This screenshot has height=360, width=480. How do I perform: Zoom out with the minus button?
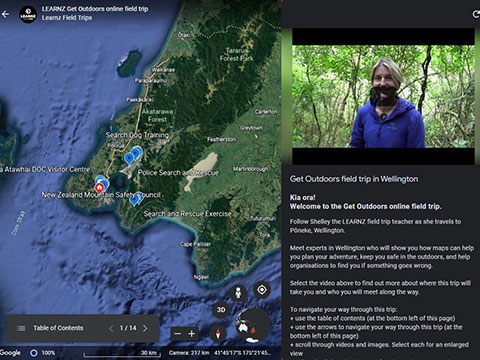(x=178, y=334)
